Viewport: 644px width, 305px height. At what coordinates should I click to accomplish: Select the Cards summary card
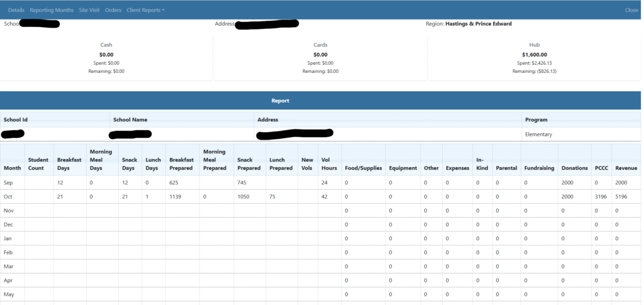coord(320,58)
